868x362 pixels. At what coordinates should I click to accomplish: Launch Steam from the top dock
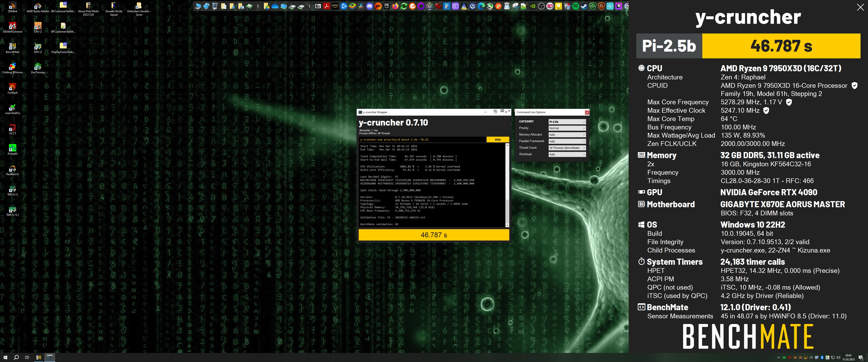[584, 6]
